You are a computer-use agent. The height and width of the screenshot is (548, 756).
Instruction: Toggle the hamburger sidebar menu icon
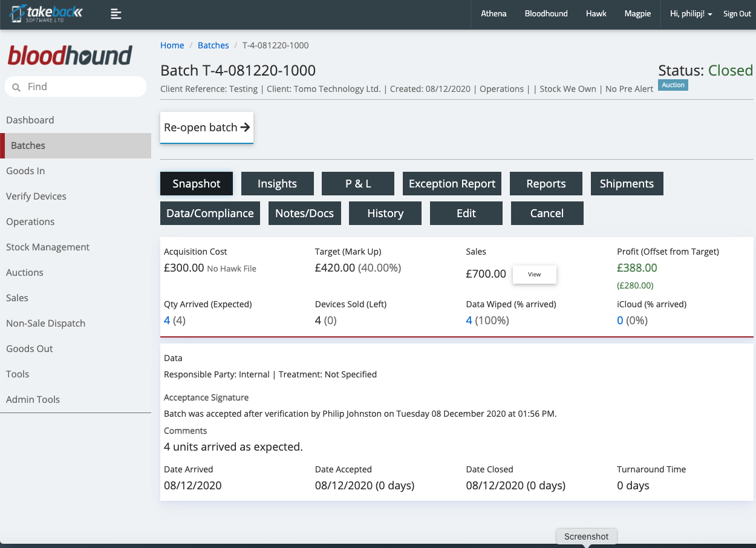116,14
